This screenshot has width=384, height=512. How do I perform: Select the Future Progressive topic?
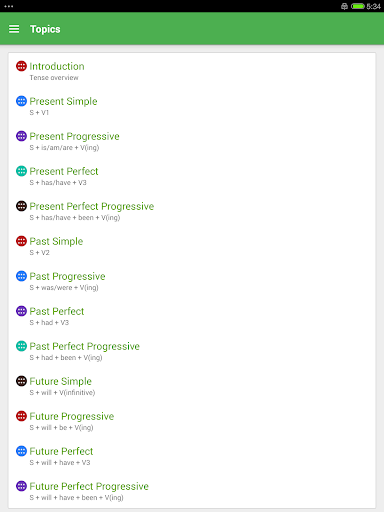tap(192, 421)
